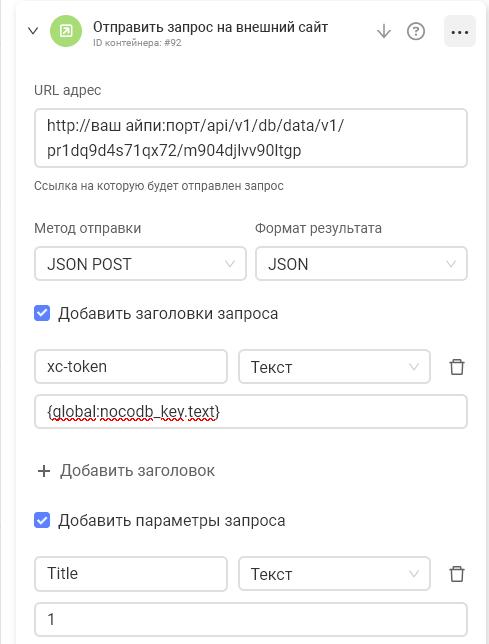Click the Title parameter name field
The image size is (489, 644).
[131, 574]
